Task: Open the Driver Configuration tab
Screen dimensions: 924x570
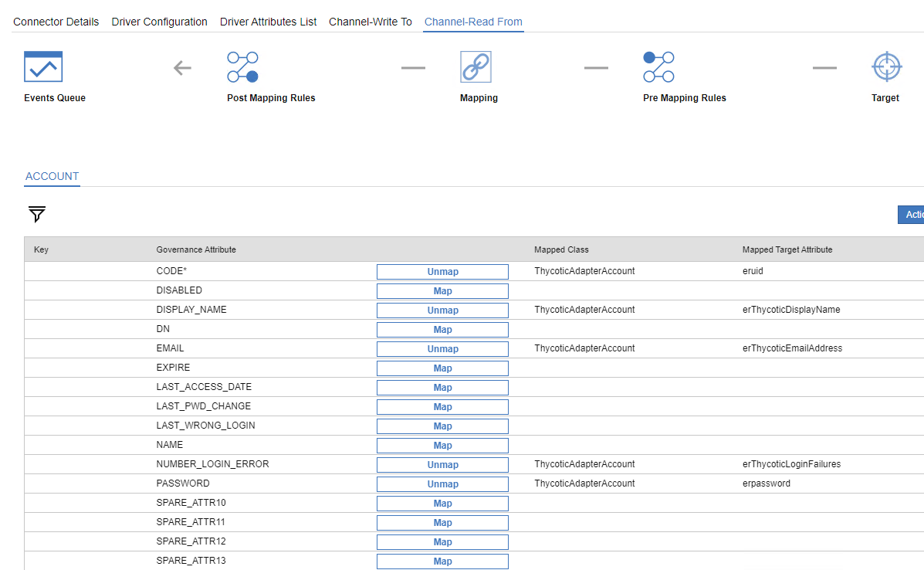Action: [x=160, y=22]
